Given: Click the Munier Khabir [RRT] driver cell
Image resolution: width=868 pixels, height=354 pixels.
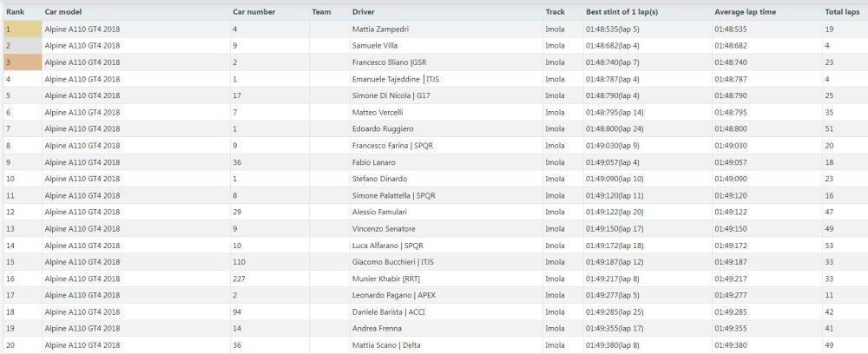Looking at the screenshot, I should [x=445, y=279].
